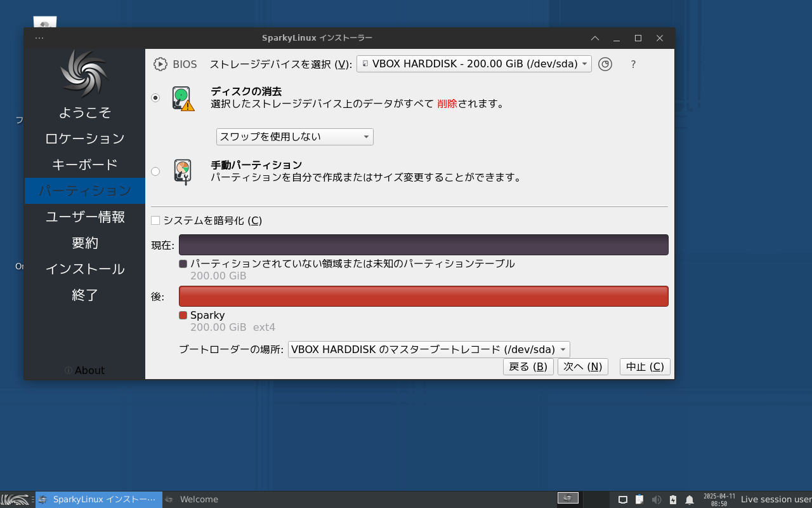812x508 pixels.
Task: Open the About link in sidebar
Action: click(x=84, y=370)
